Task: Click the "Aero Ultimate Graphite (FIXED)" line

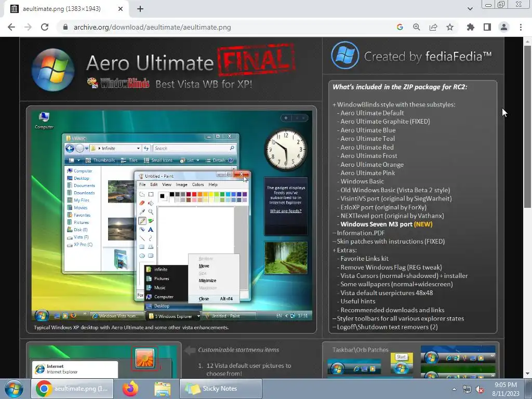Action: click(x=385, y=122)
